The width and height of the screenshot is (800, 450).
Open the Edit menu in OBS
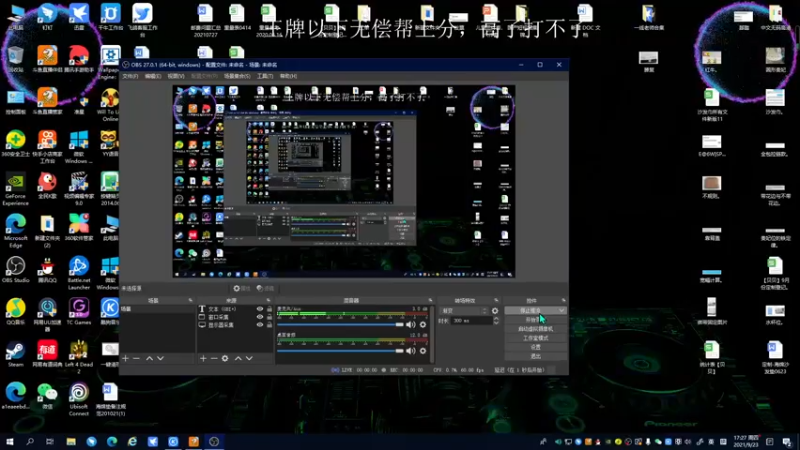coord(153,76)
